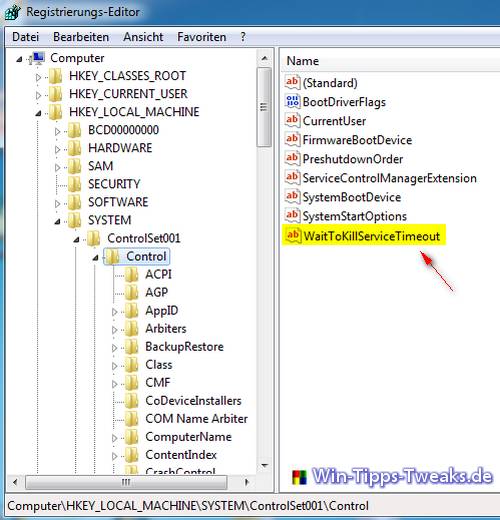Click the string icon of FirmwareBootDevice
Screen dimensions: 500x520
click(292, 139)
